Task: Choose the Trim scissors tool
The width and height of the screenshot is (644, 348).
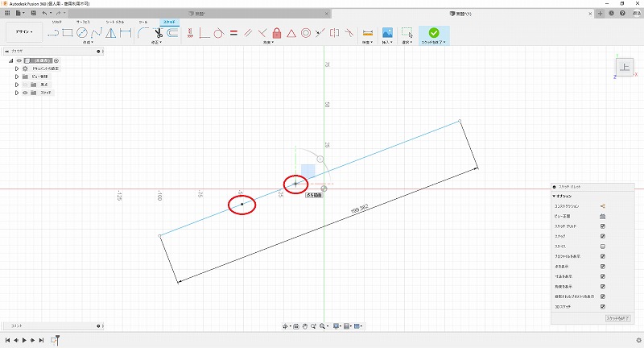Action: (x=159, y=33)
